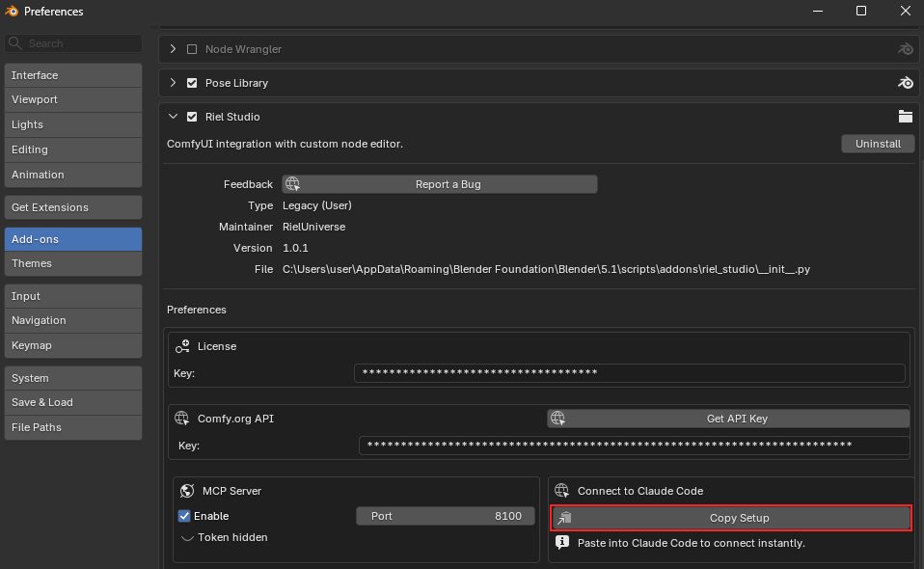Click globe icon beside Comfy.org API
The width and height of the screenshot is (924, 569).
[181, 419]
